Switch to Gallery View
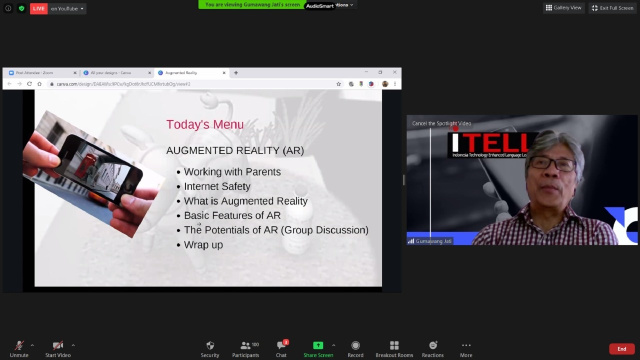Screen dimensions: 640x360 564,8
